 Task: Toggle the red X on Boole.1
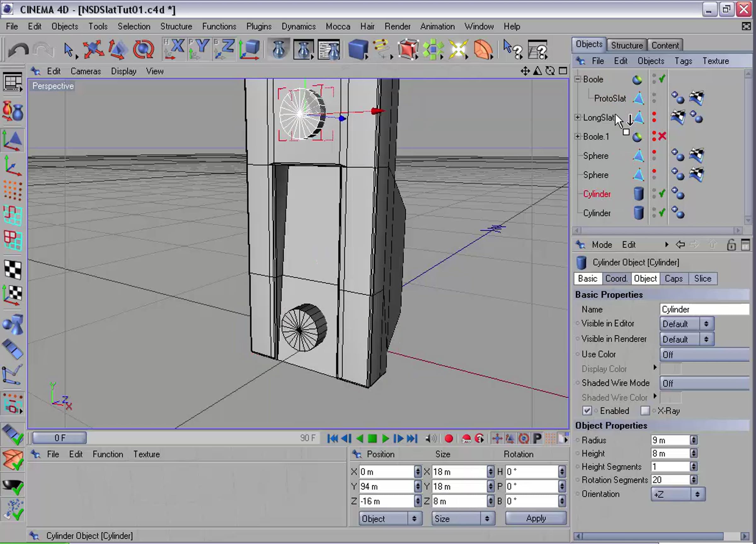[662, 136]
